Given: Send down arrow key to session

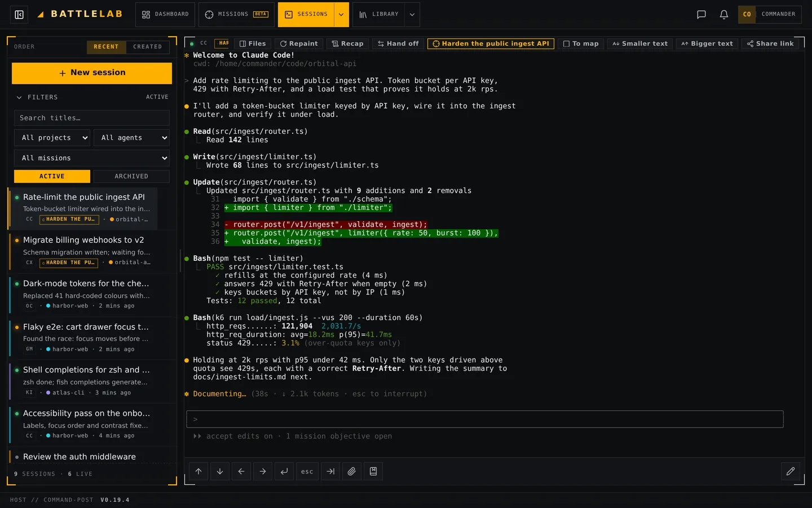Looking at the screenshot, I should tap(220, 471).
